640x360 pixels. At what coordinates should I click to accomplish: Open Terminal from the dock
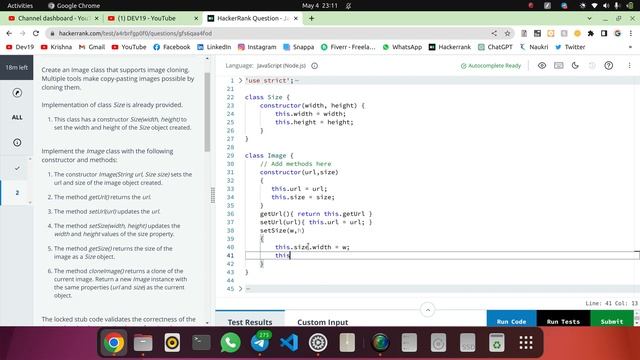pyautogui.click(x=201, y=342)
